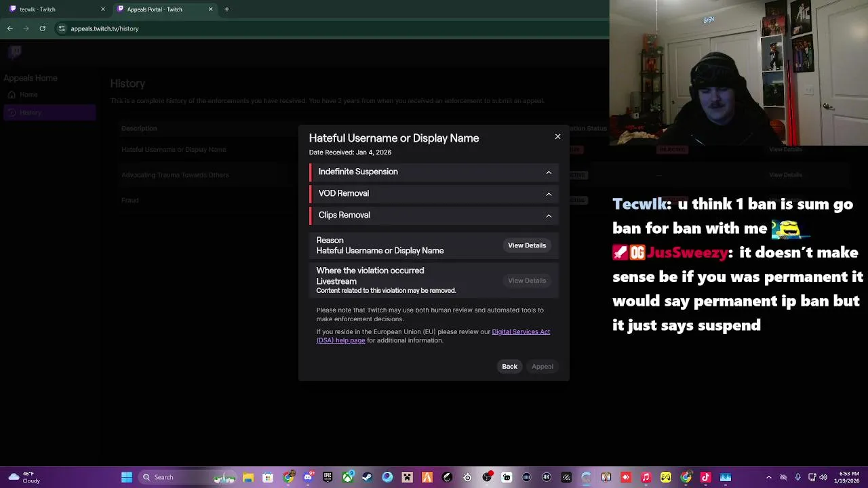Viewport: 868px width, 488px height.
Task: Go back in browser history
Action: coord(10,28)
